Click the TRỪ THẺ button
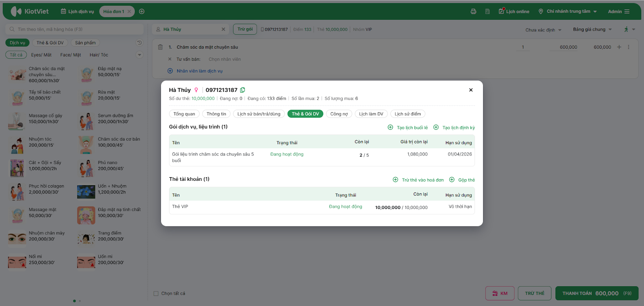The width and height of the screenshot is (644, 306). click(535, 294)
